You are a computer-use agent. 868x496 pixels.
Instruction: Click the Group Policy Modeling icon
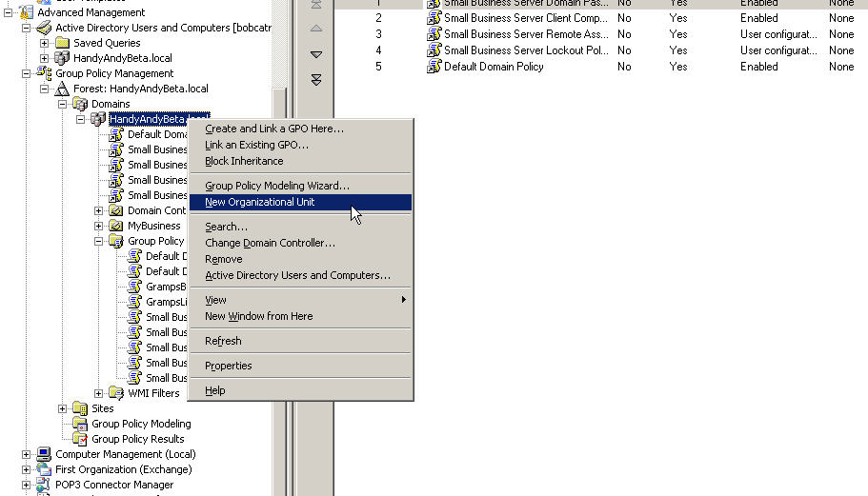click(80, 424)
